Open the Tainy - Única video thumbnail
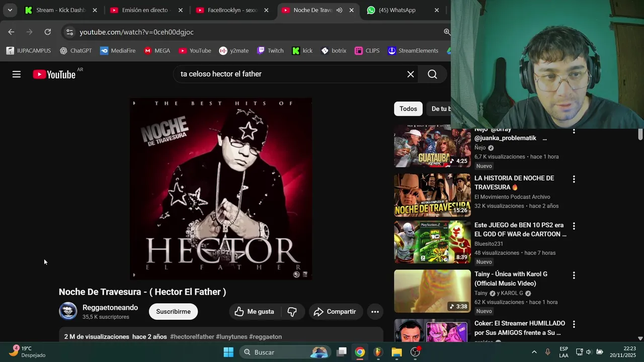 pyautogui.click(x=432, y=291)
